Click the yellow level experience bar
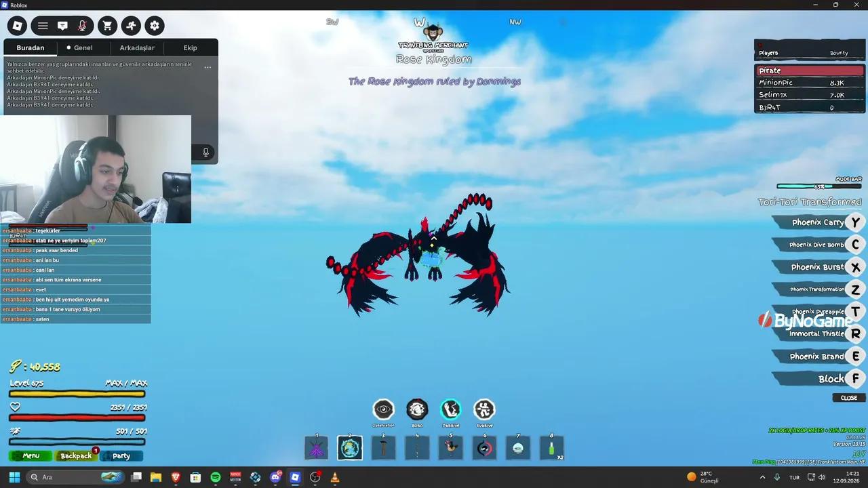 (77, 393)
